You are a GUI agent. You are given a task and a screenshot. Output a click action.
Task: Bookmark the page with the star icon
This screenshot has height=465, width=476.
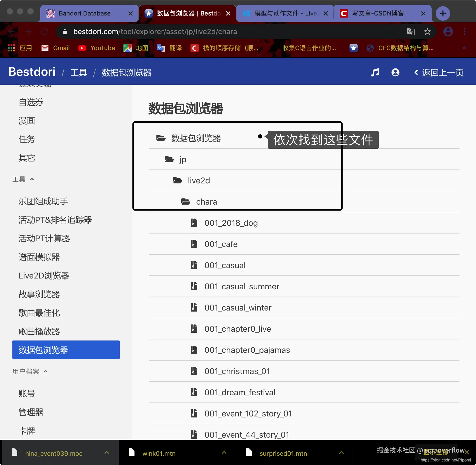427,32
